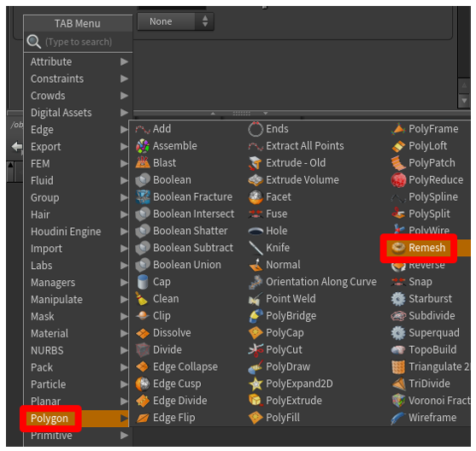Choose the Superquad entry
This screenshot has height=451, width=476.
click(x=434, y=333)
